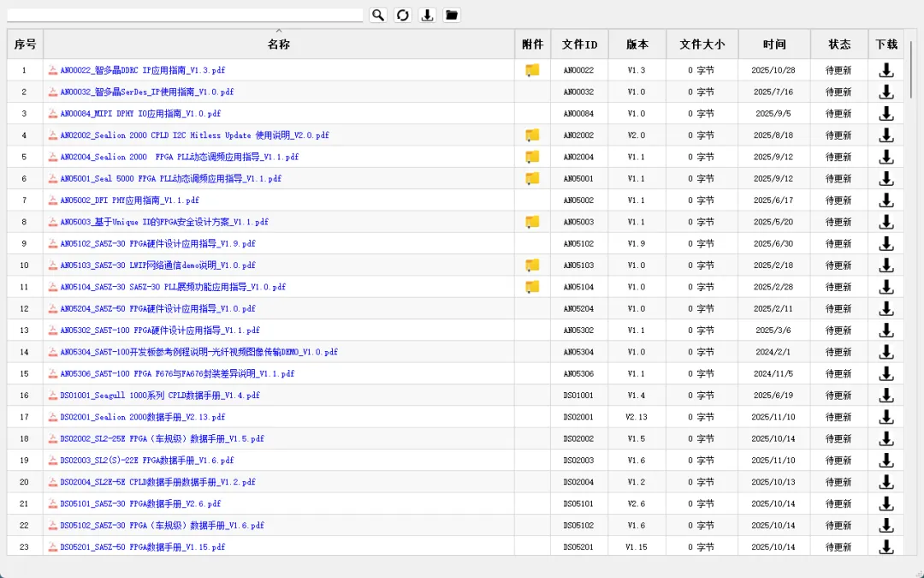
Task: Click the 附件 column header
Action: pos(533,45)
